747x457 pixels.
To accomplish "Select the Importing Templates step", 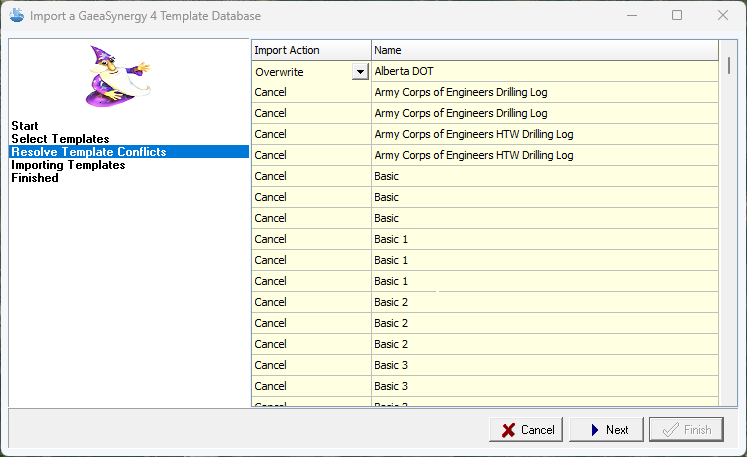I will tap(68, 165).
